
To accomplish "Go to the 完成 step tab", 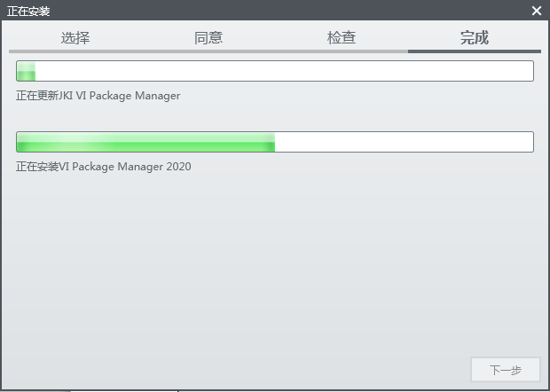I will click(475, 37).
